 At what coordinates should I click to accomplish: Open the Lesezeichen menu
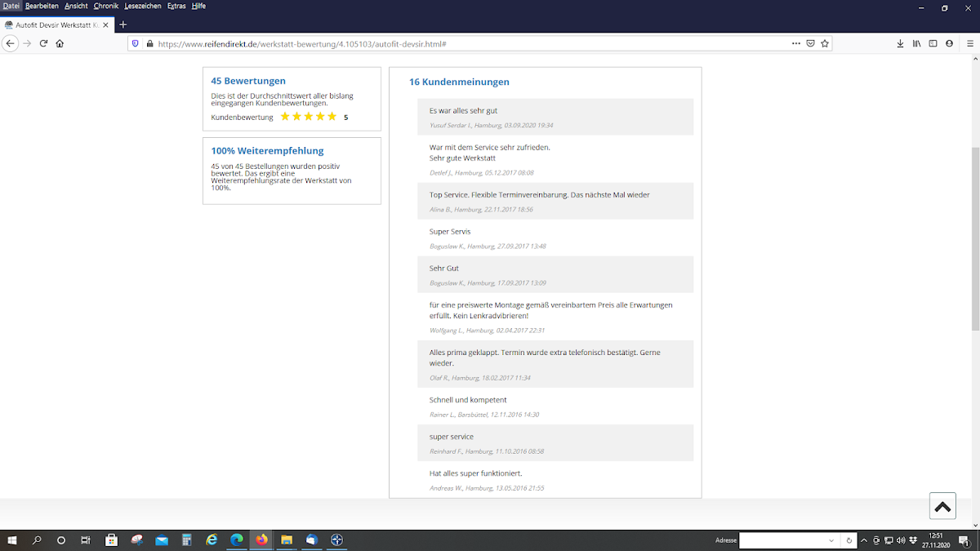tap(142, 6)
